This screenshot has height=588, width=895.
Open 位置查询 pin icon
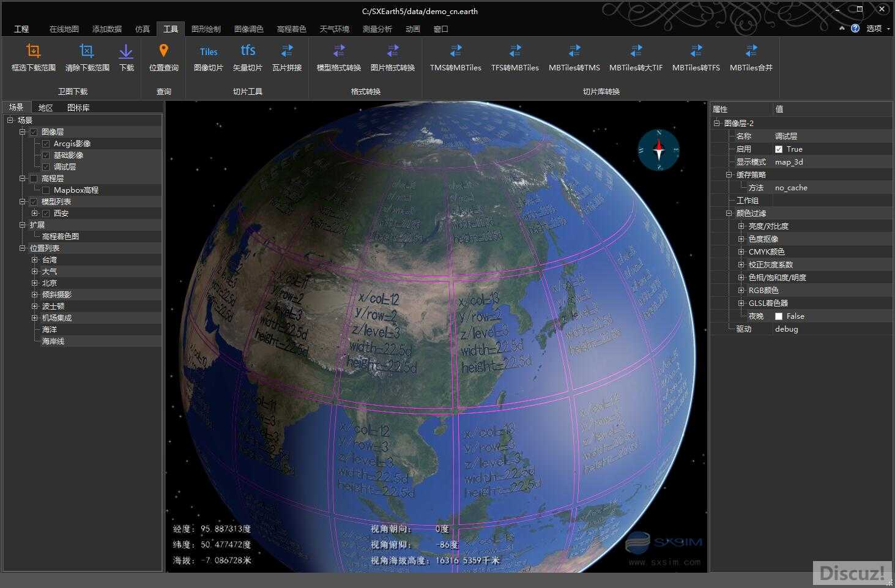pos(163,51)
